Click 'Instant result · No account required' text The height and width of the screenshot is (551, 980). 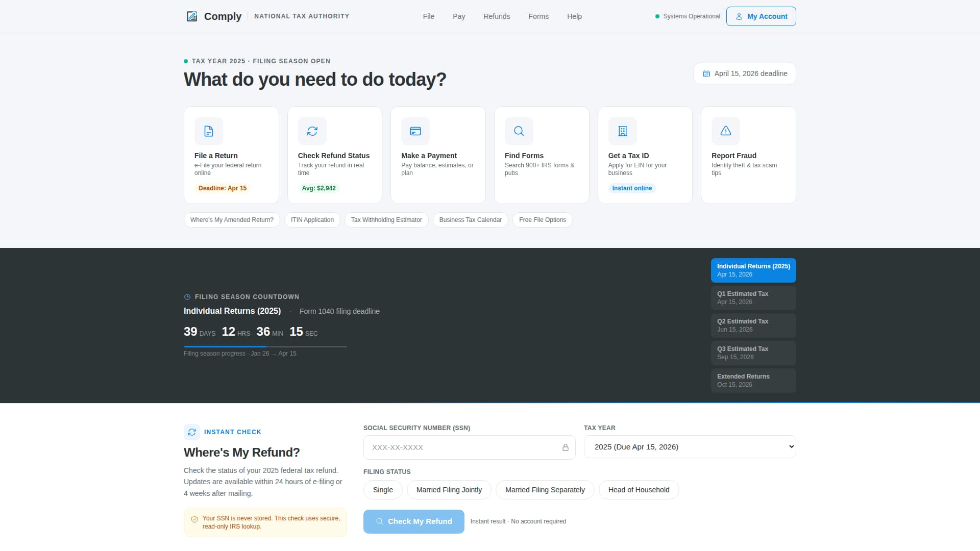tap(518, 521)
